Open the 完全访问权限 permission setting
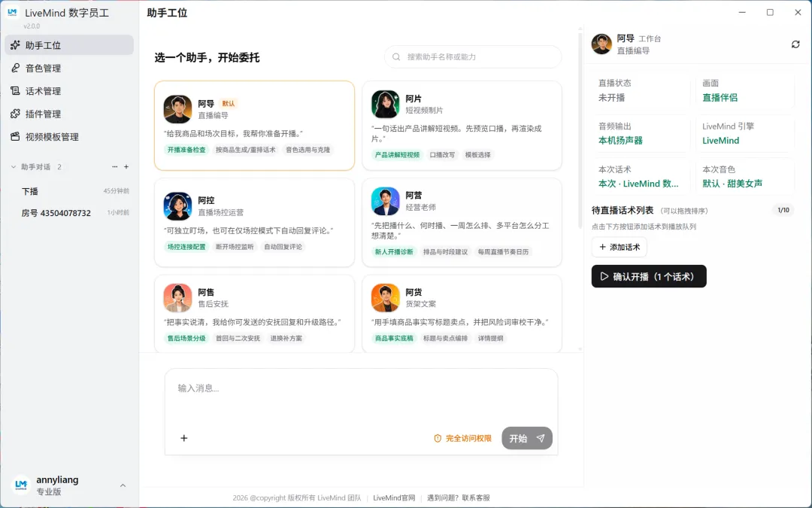This screenshot has width=812, height=508. 462,438
